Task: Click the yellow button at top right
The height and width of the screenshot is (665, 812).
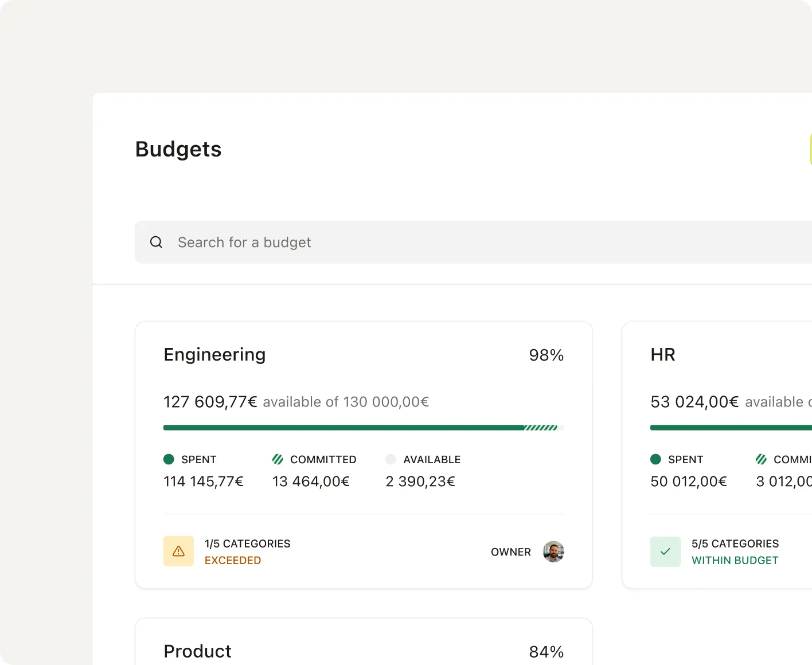Action: (810, 149)
